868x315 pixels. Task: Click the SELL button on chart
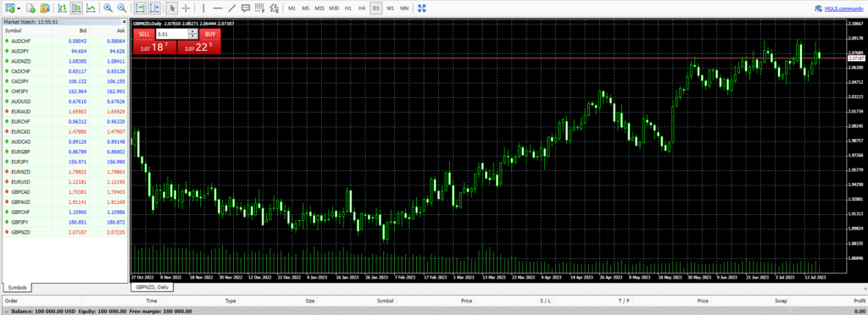point(144,34)
